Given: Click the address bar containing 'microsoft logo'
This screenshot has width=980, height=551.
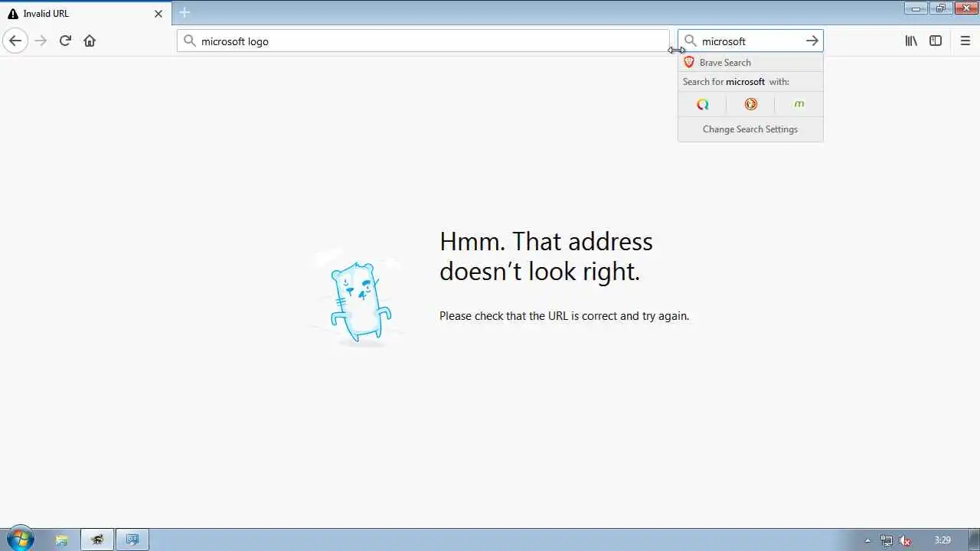Looking at the screenshot, I should click(423, 41).
